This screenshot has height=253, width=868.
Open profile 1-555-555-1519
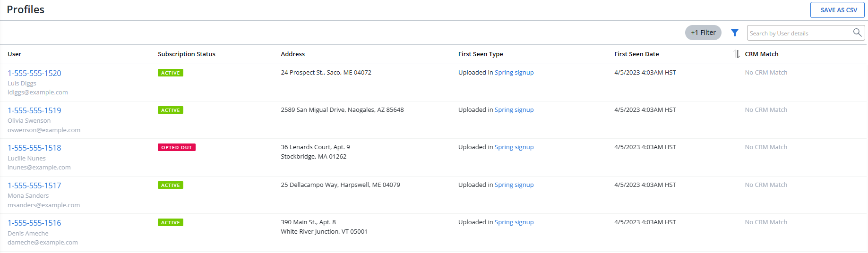point(34,110)
